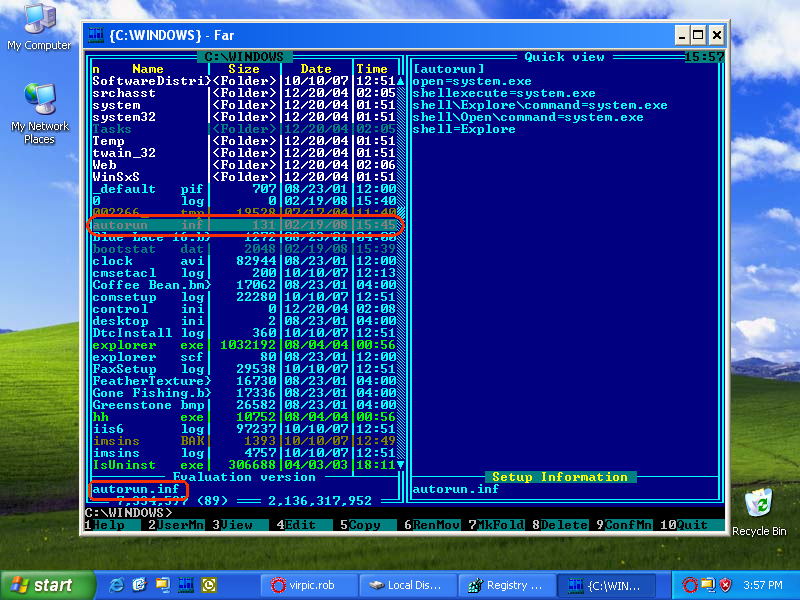Image resolution: width=800 pixels, height=600 pixels.
Task: Launch Internet Explorer from Quick Launch
Action: click(116, 585)
